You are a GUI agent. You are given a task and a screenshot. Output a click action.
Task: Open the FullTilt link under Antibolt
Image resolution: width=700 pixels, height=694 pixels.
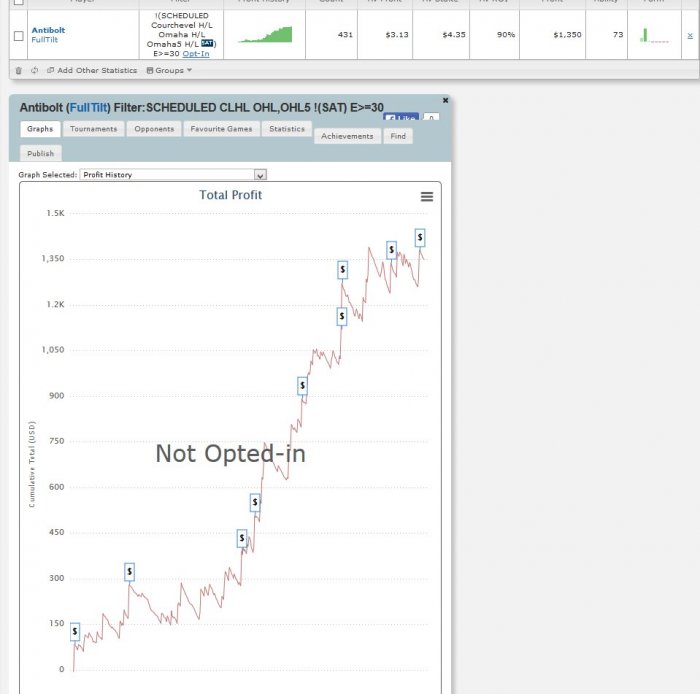[45, 40]
